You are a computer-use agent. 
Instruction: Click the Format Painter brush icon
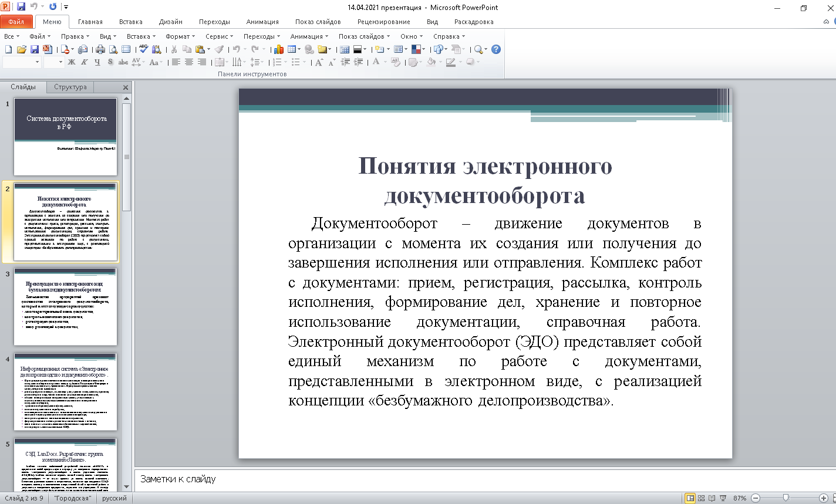tap(219, 49)
